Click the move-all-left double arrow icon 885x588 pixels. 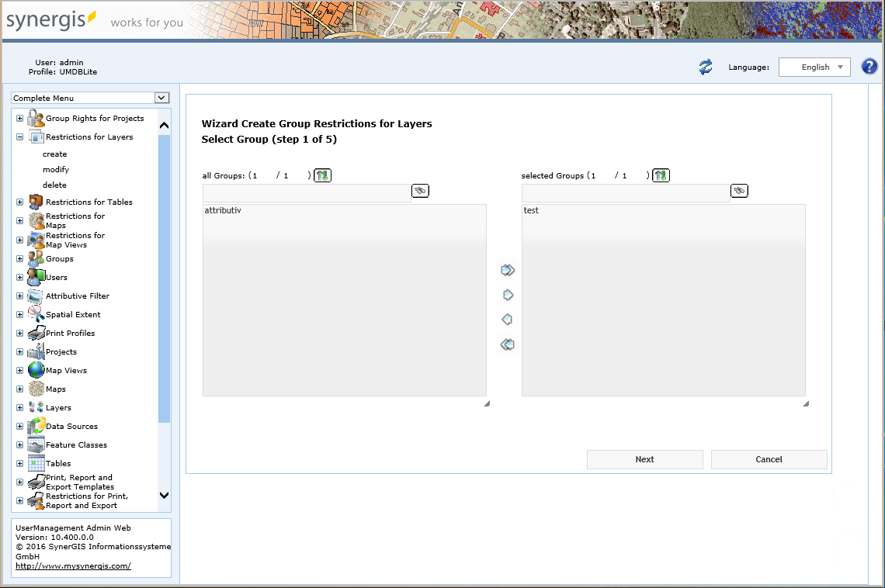(508, 344)
